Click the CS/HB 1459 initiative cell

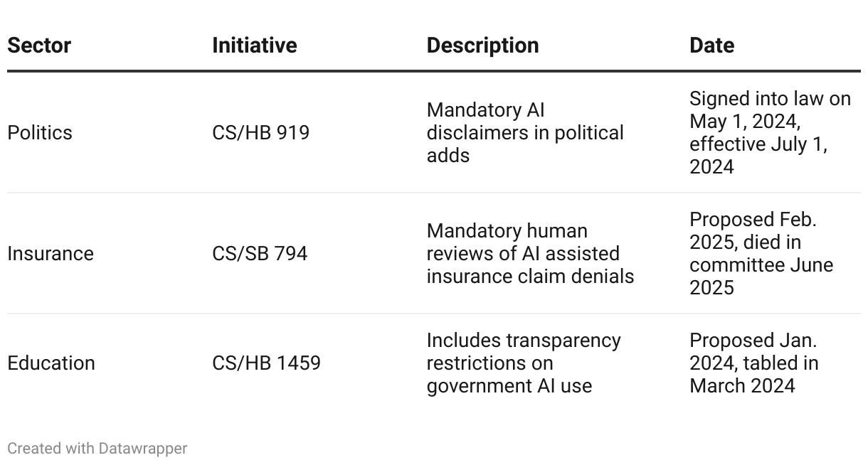point(266,363)
